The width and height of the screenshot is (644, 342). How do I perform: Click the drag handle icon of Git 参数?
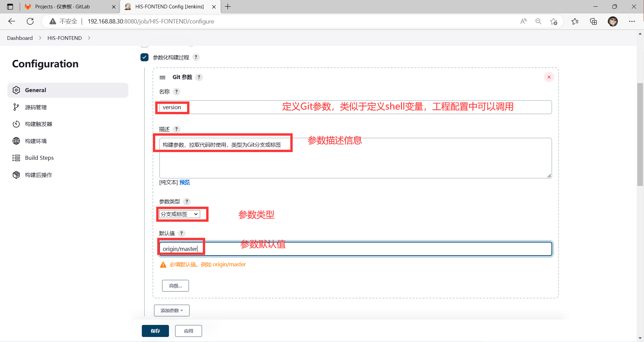click(x=163, y=77)
